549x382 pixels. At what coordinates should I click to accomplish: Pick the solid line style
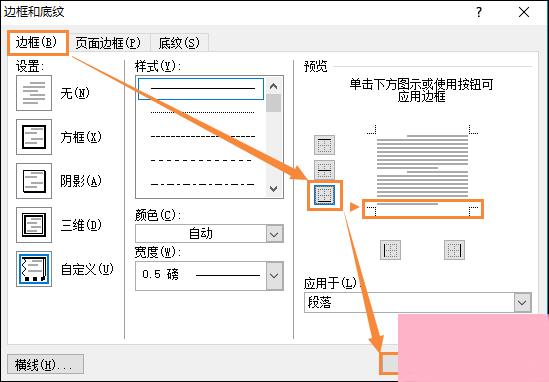(201, 89)
